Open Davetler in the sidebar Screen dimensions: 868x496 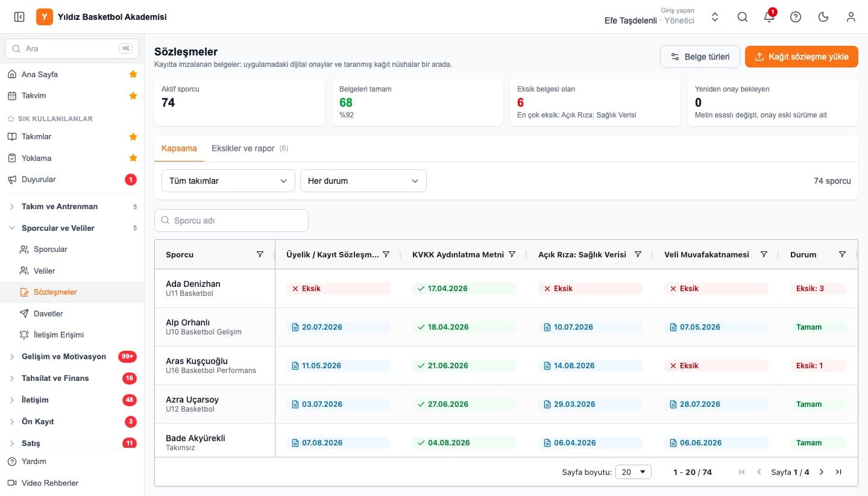point(72,313)
